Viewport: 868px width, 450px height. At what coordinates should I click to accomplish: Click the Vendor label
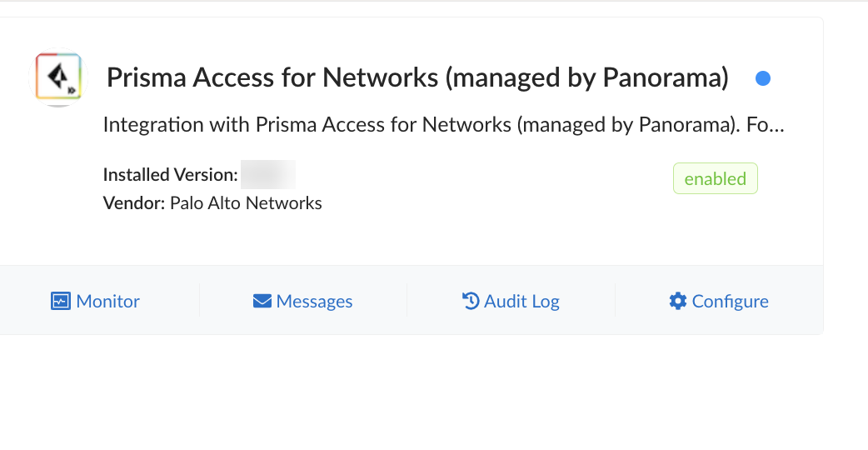tap(133, 203)
